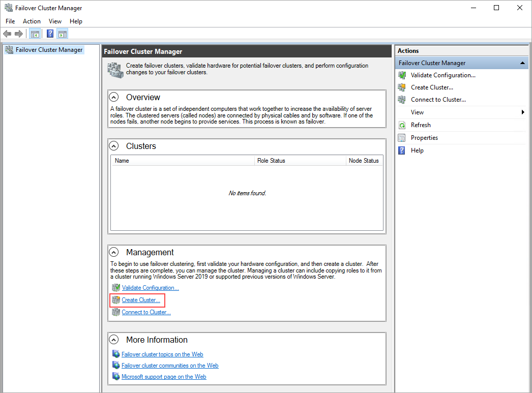
Task: Sort clusters by Role Status column header
Action: tap(300, 161)
